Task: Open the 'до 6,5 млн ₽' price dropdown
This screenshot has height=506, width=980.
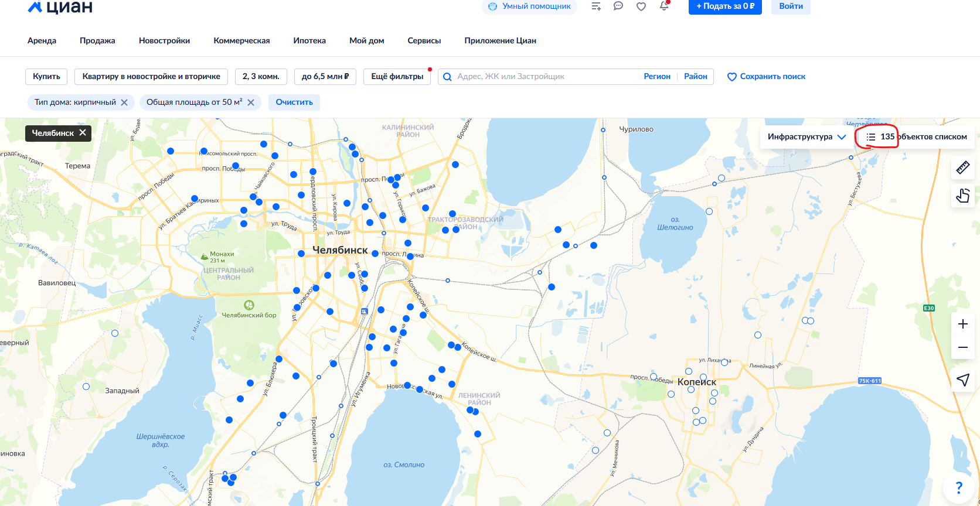Action: (325, 77)
